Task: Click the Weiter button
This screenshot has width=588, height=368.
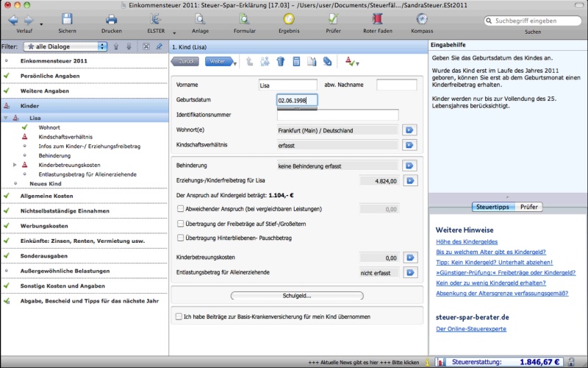Action: click(x=218, y=62)
